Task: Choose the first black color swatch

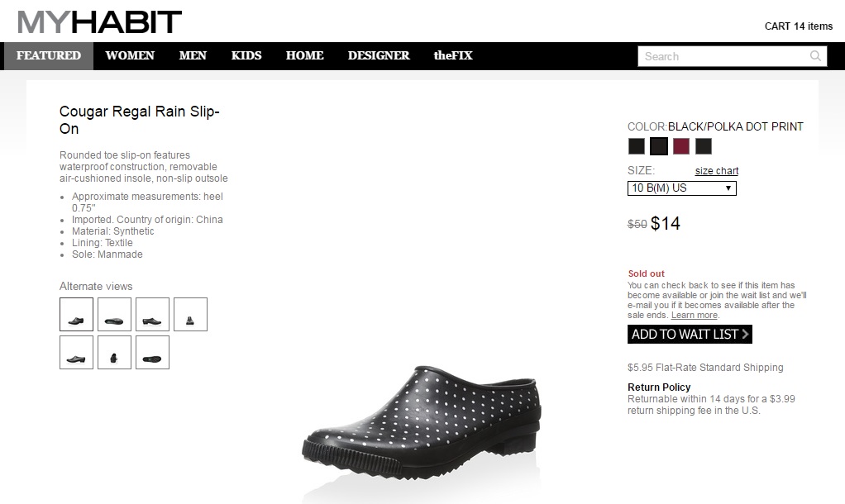Action: [x=637, y=146]
